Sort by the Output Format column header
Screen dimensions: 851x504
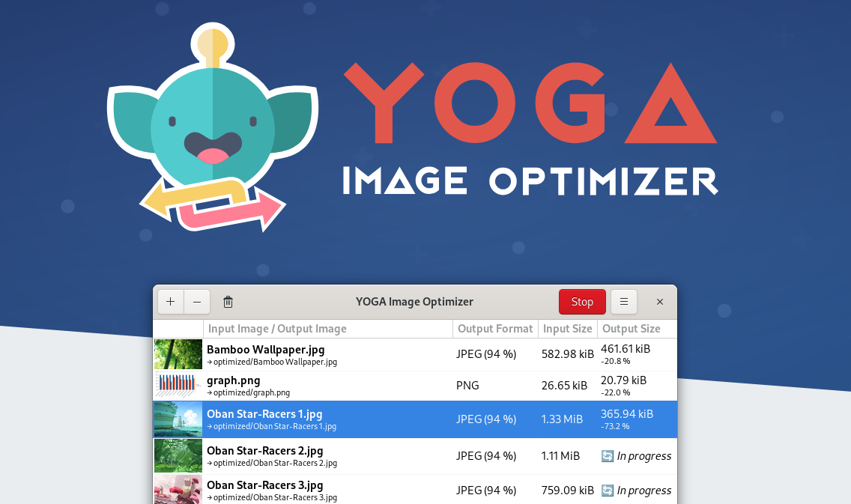tap(495, 329)
